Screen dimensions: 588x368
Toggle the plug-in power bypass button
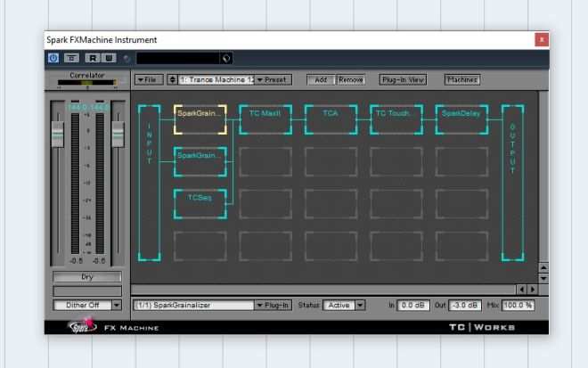tap(53, 58)
